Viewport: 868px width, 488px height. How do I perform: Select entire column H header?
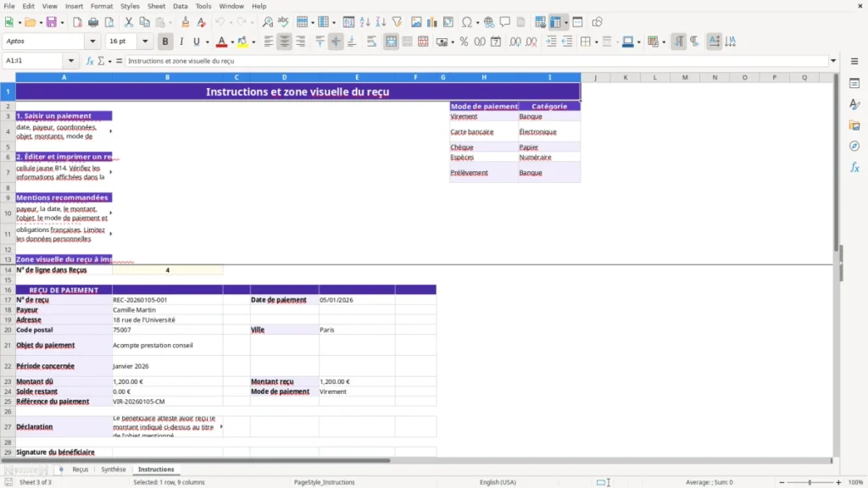point(484,77)
